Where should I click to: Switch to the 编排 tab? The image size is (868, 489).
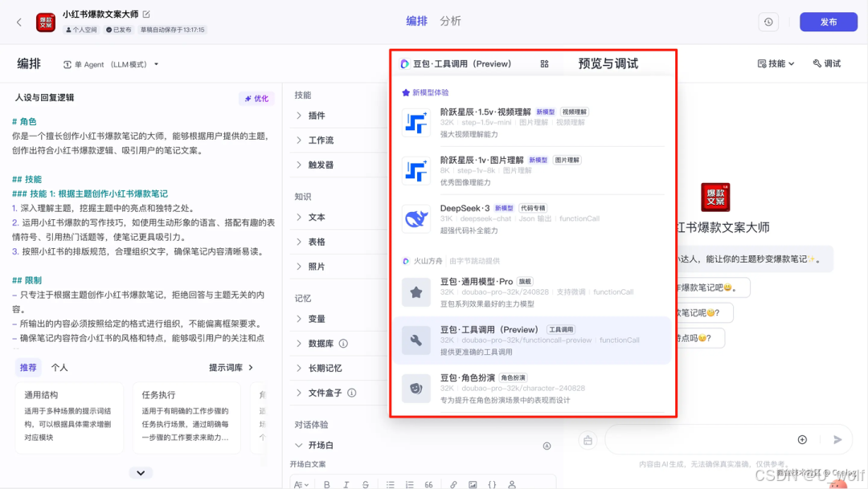417,21
